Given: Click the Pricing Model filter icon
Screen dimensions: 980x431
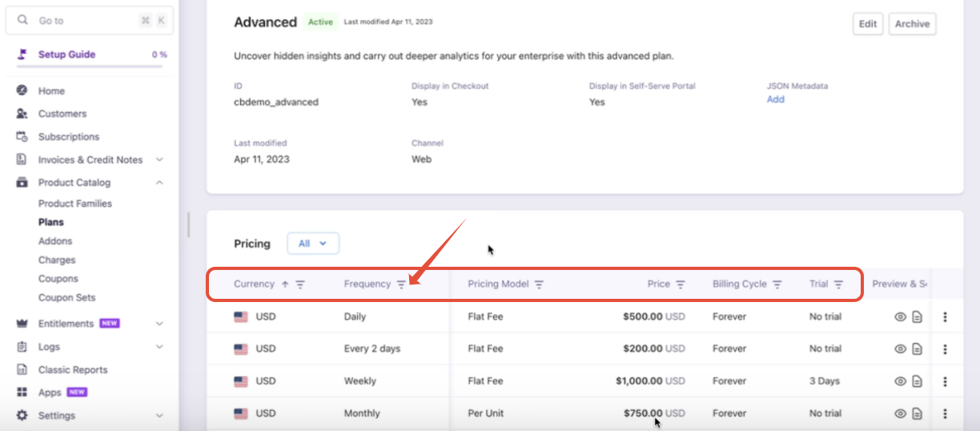Looking at the screenshot, I should [539, 284].
